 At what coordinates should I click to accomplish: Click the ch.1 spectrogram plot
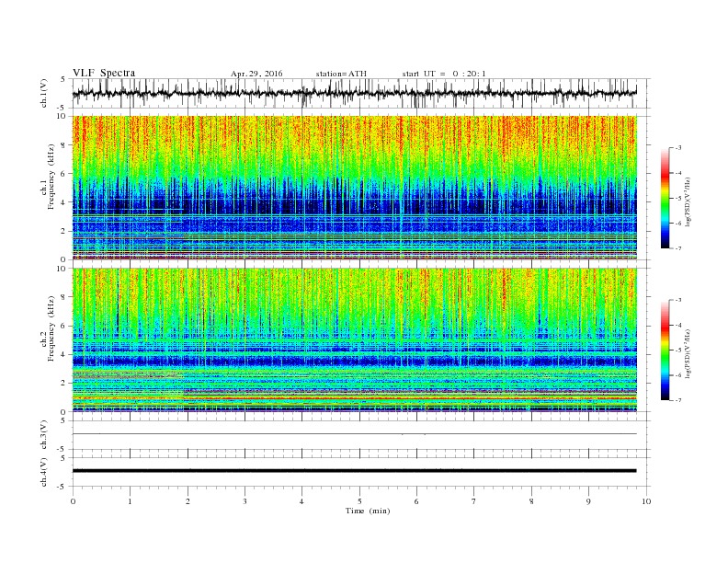pyautogui.click(x=354, y=188)
